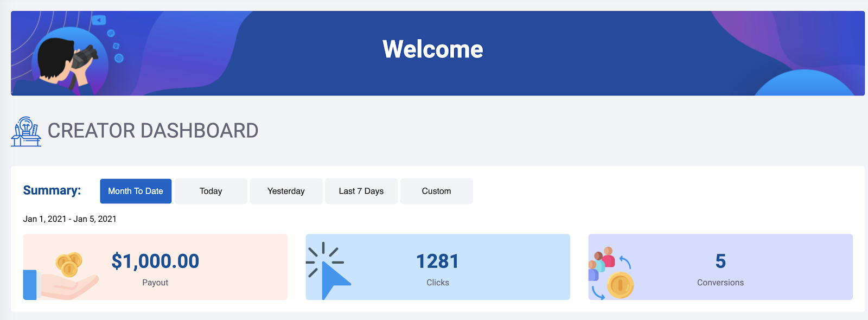Select the Today summary filter

210,191
